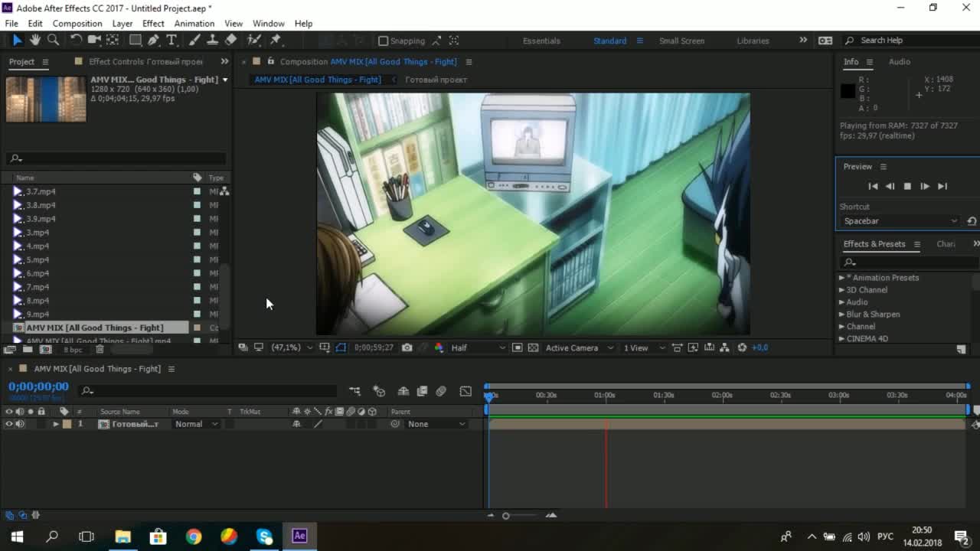This screenshot has width=980, height=551.
Task: Open the channel and color management icon
Action: point(439,347)
